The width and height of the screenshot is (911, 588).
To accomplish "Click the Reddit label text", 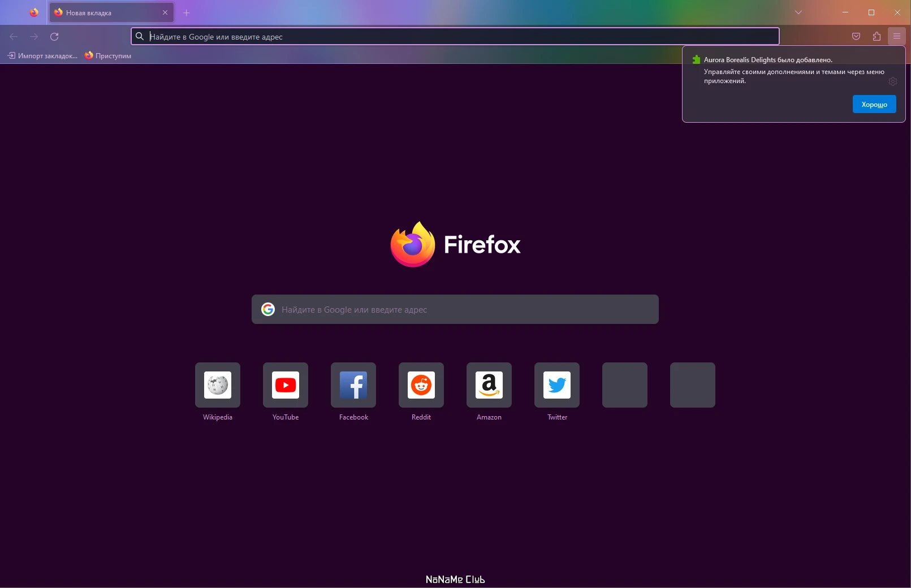I will (x=421, y=417).
